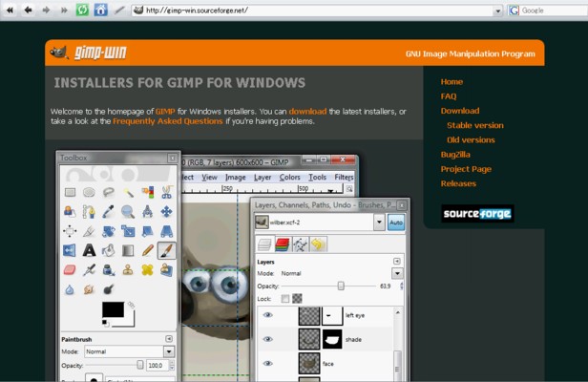Switch to the Paths tab icon
Image resolution: width=588 pixels, height=382 pixels.
[300, 244]
